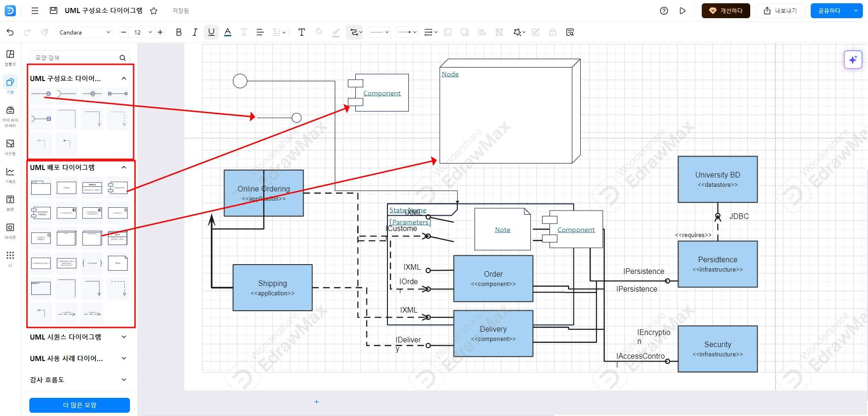868x416 pixels.
Task: Open the line style dropdown
Action: [379, 32]
